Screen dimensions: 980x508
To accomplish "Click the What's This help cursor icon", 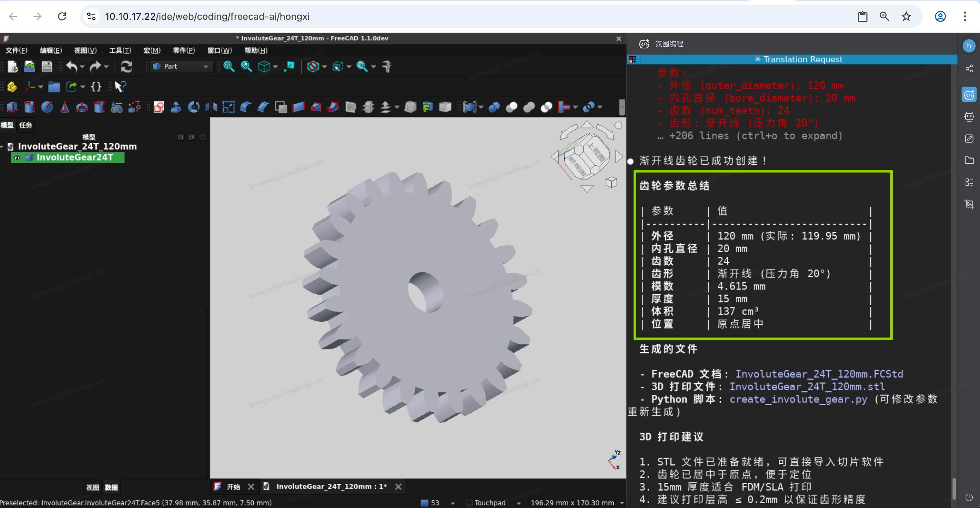I will (x=120, y=87).
